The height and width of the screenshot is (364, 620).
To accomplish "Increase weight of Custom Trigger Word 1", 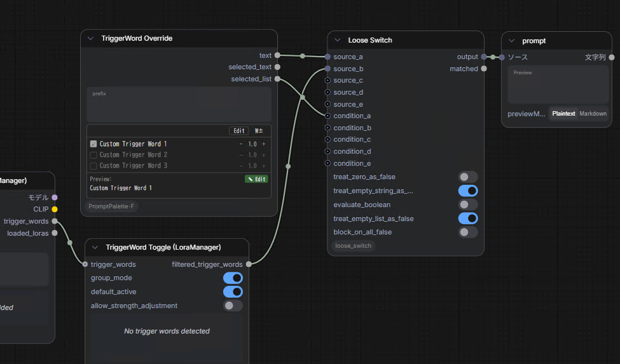I will pos(264,144).
